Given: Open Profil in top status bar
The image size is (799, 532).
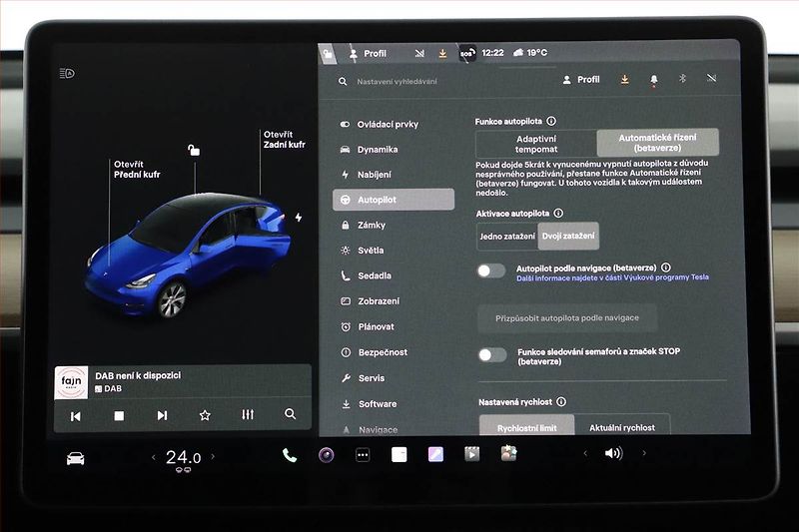Looking at the screenshot, I should (368, 53).
